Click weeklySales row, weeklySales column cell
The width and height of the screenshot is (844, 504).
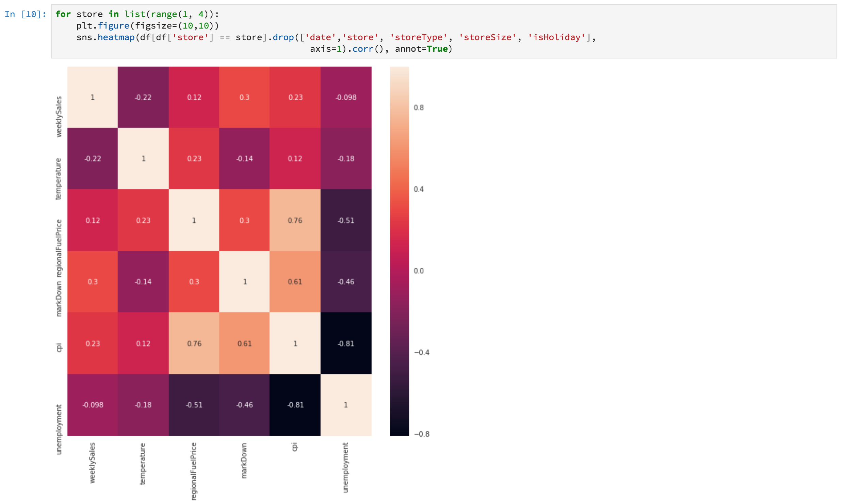pos(93,97)
